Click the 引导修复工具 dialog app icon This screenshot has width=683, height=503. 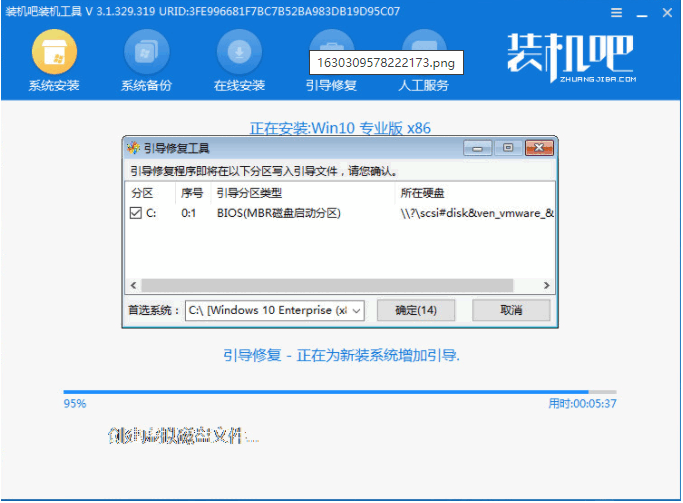click(x=133, y=148)
